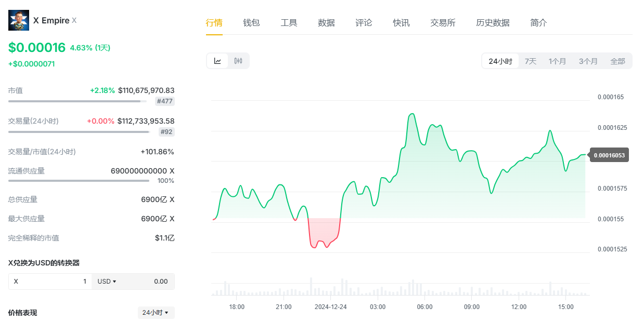Viewport: 644px width, 321px height.
Task: Select the 24小时 chart range button
Action: coord(500,61)
